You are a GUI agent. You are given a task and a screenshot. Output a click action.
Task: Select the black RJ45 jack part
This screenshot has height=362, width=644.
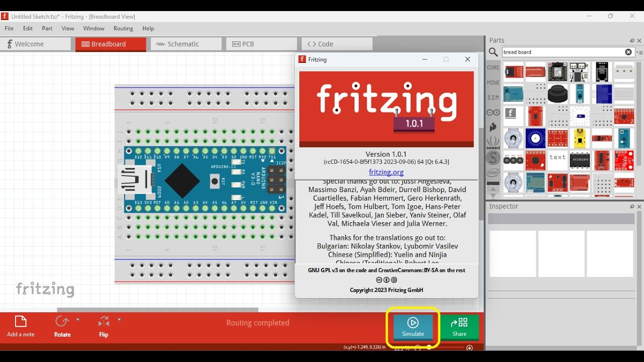click(602, 72)
